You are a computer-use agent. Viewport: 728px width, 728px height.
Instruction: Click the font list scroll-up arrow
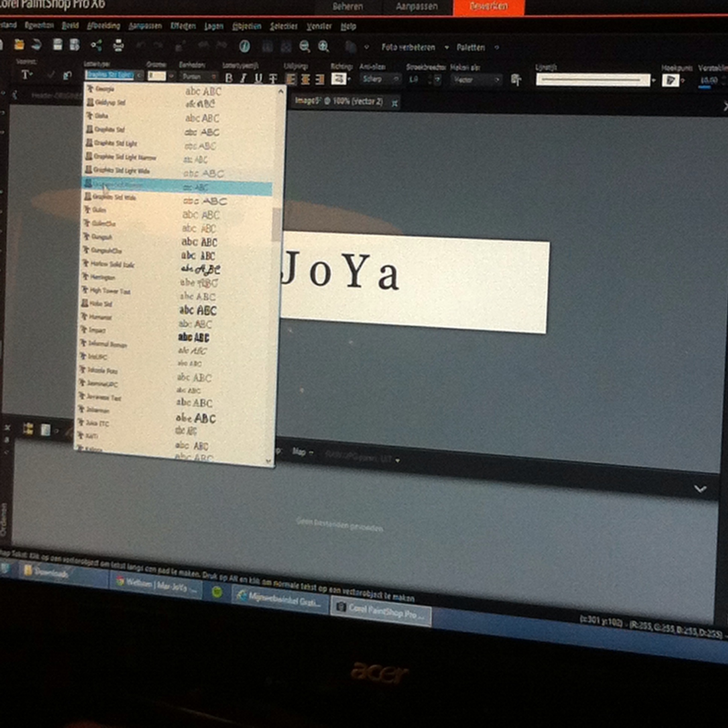(281, 92)
